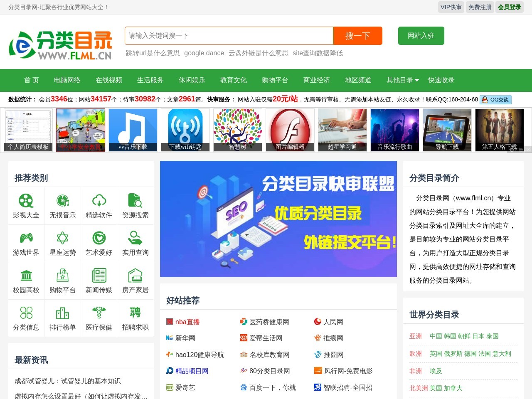
Task: Open the 精选软件 cloud download icon
Action: tap(99, 201)
